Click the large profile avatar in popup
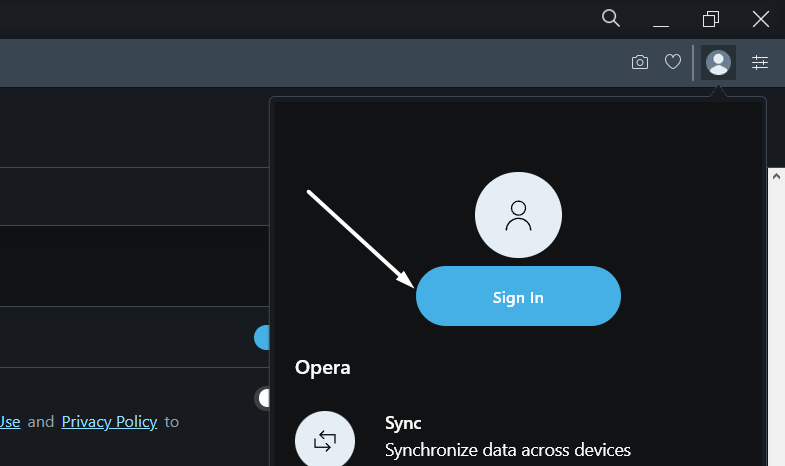 (x=518, y=215)
